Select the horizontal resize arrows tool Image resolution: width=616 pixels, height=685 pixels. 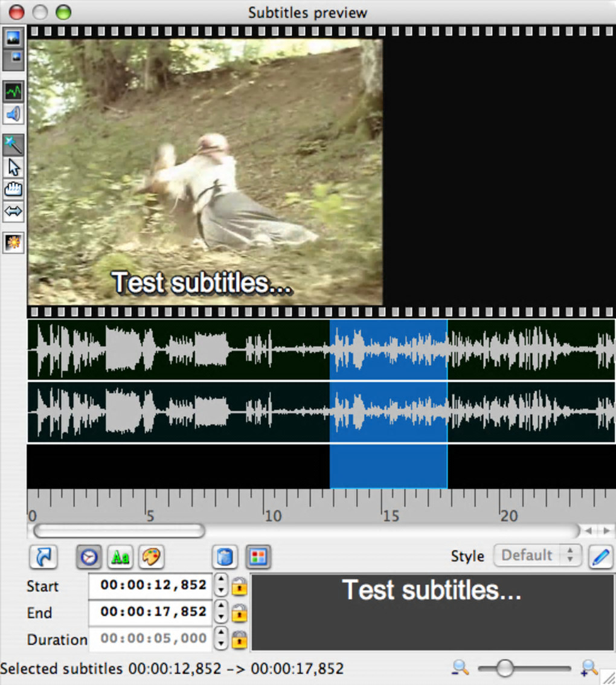[13, 211]
